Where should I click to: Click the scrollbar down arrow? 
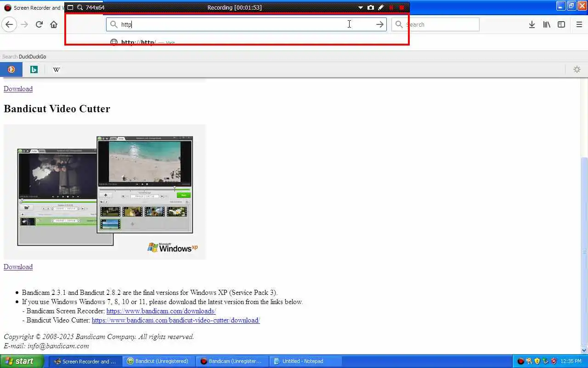pyautogui.click(x=584, y=350)
